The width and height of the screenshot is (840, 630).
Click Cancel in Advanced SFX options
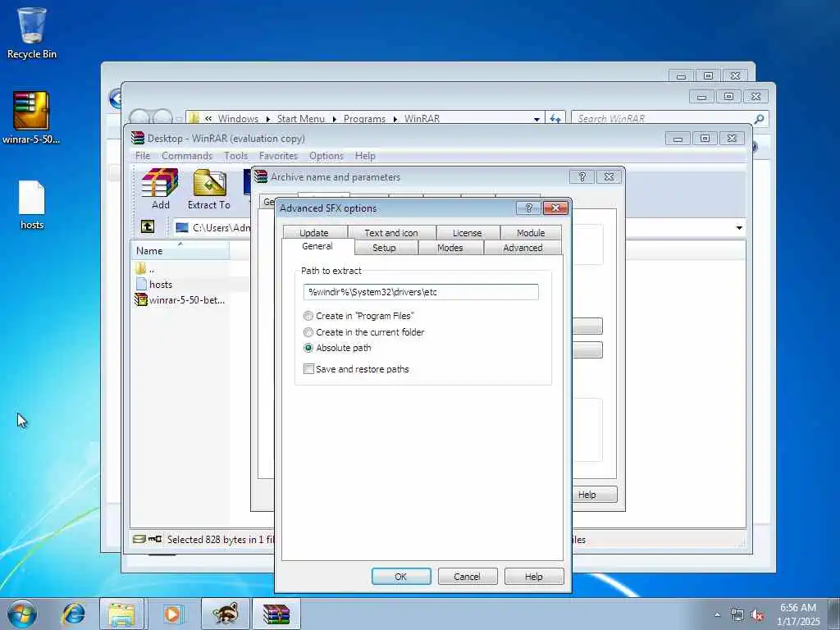pos(467,577)
